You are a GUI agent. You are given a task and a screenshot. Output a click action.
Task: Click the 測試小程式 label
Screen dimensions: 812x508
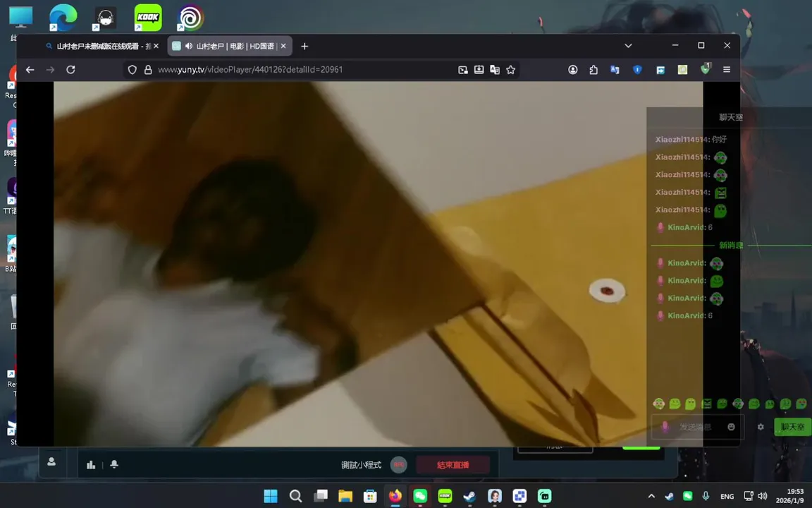pyautogui.click(x=362, y=465)
